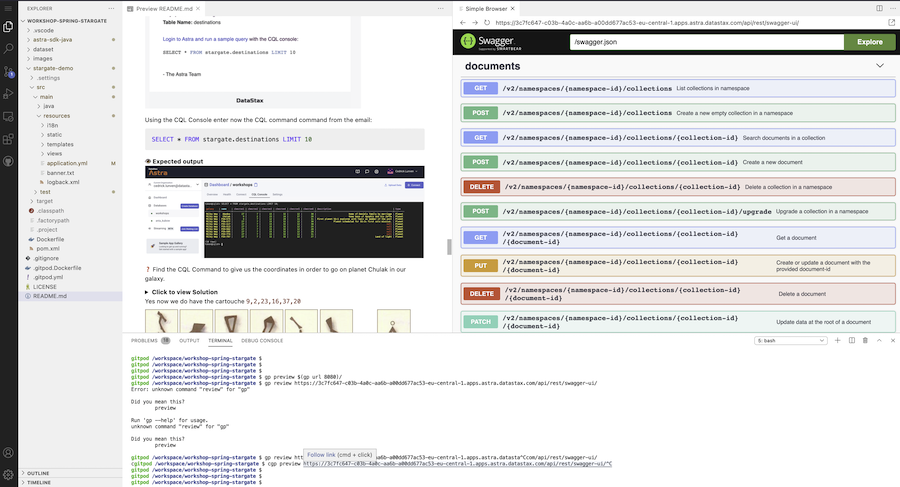Expand POST Upgrade a collection endpoint
Image resolution: width=900 pixels, height=487 pixels.
click(x=678, y=211)
